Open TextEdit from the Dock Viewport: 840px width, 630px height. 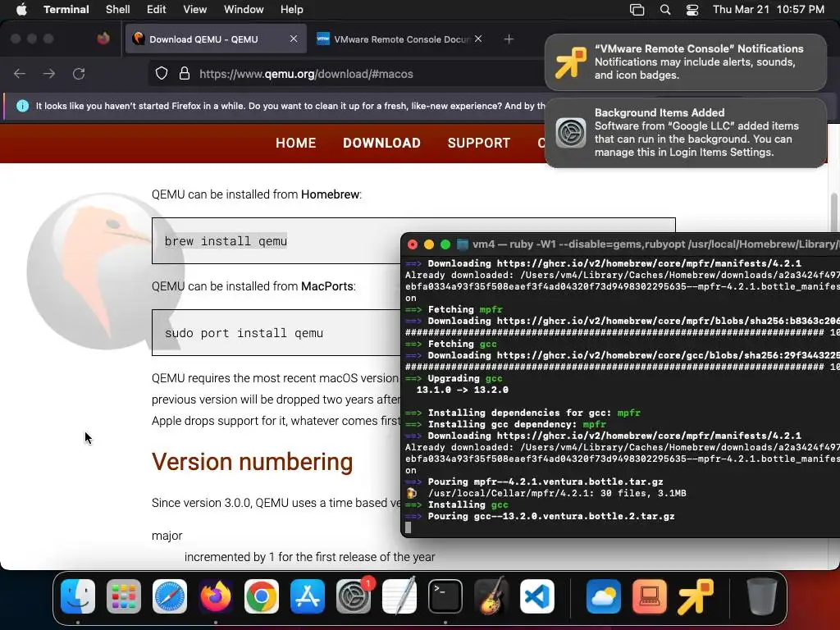399,596
